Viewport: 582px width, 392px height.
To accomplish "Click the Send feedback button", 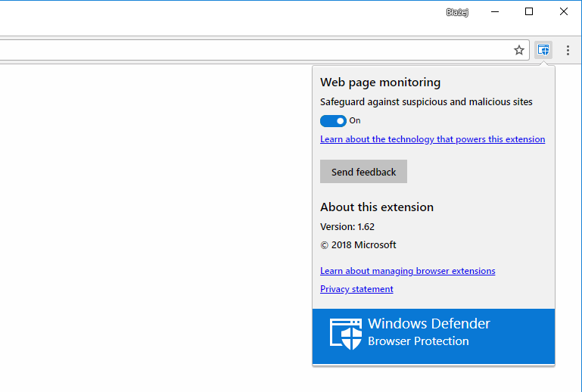I will [363, 172].
